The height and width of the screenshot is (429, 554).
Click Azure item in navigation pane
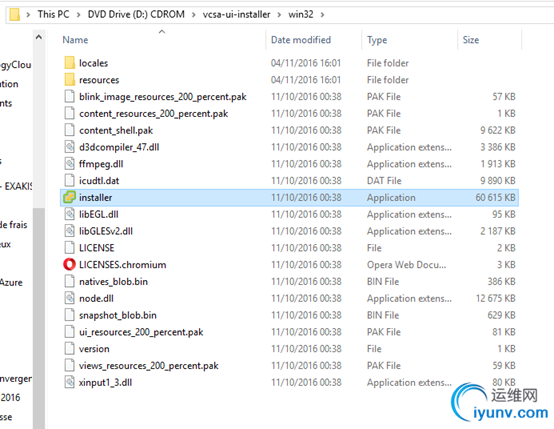click(x=11, y=283)
